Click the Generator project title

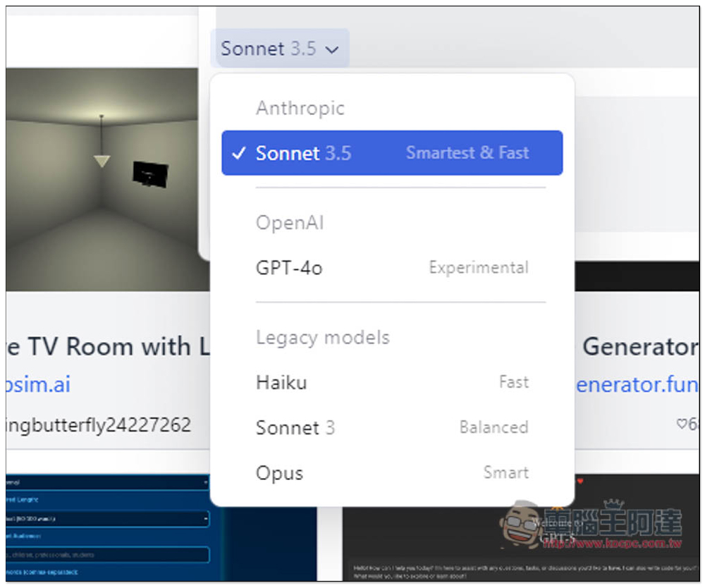640,347
